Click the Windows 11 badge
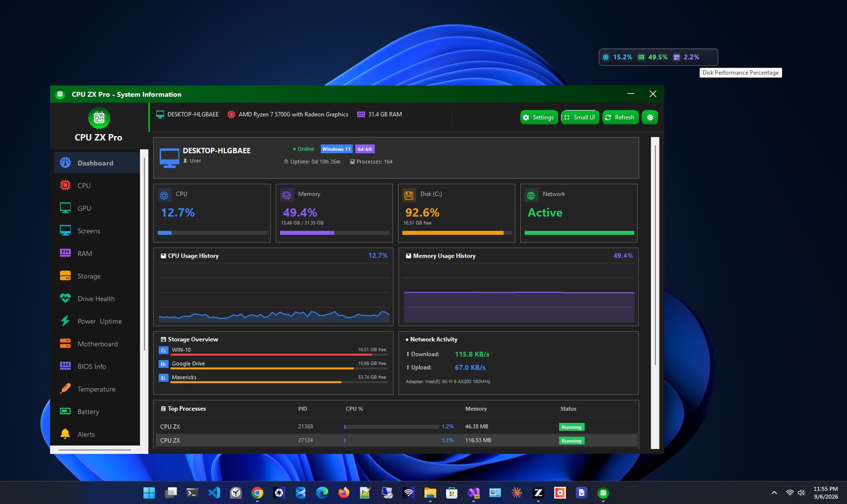847x504 pixels. [337, 149]
